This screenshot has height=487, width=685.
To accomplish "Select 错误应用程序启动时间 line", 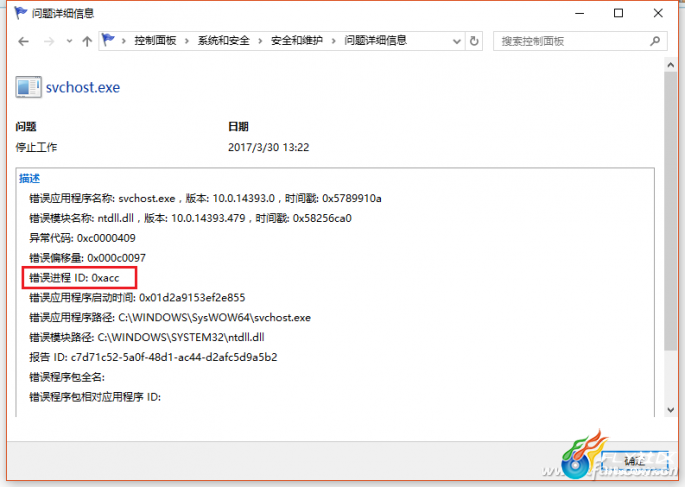I will [137, 297].
